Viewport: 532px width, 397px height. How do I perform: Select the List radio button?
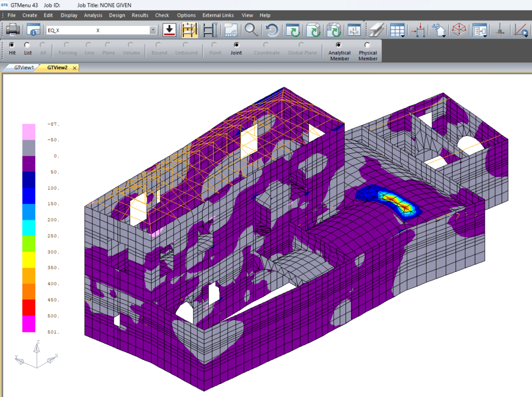[x=28, y=45]
